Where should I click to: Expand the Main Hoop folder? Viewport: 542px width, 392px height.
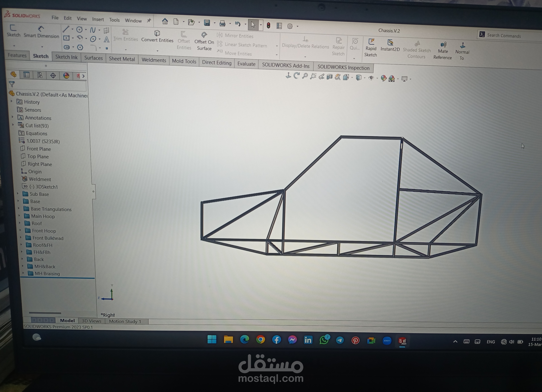pyautogui.click(x=19, y=216)
